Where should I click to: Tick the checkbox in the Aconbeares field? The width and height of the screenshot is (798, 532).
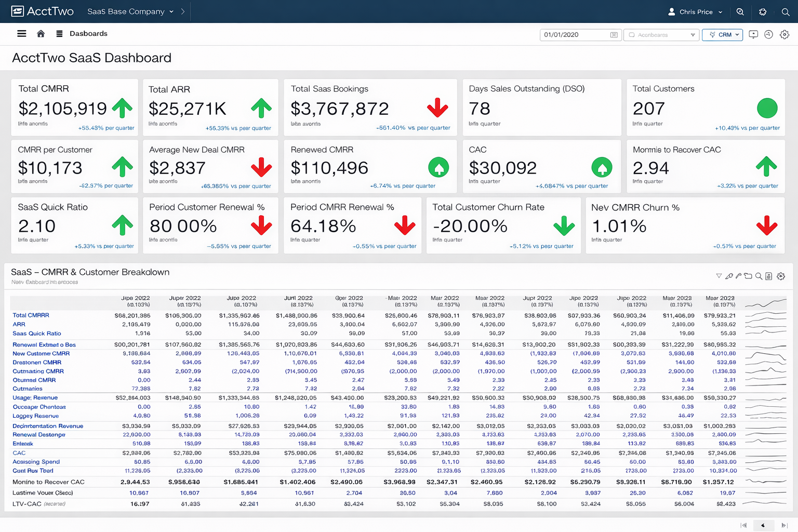[632, 35]
